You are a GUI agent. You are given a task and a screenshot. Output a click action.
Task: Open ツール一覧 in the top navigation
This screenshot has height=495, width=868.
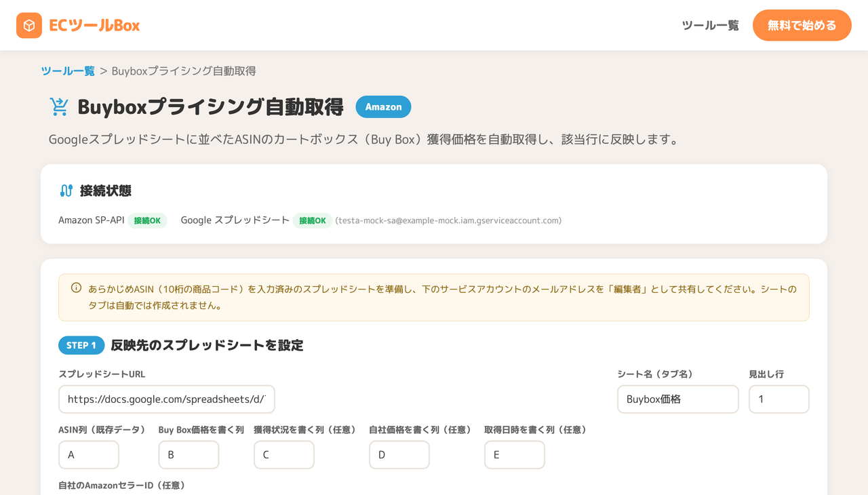tap(710, 26)
